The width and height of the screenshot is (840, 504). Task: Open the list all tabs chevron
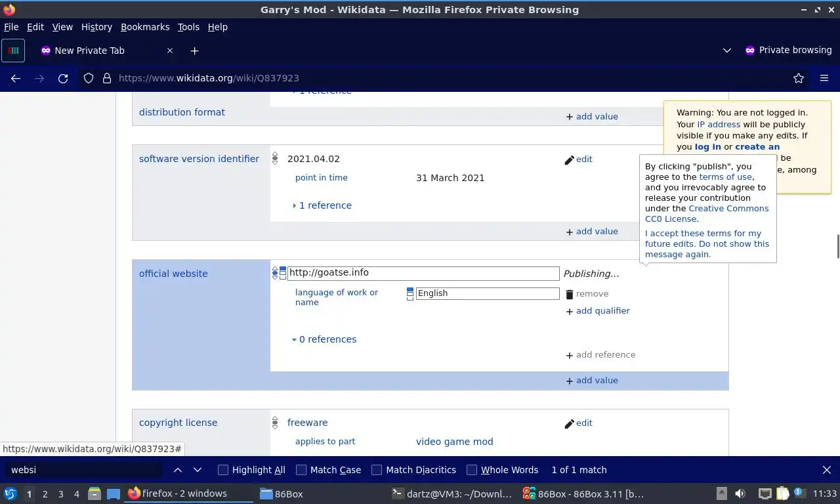726,51
